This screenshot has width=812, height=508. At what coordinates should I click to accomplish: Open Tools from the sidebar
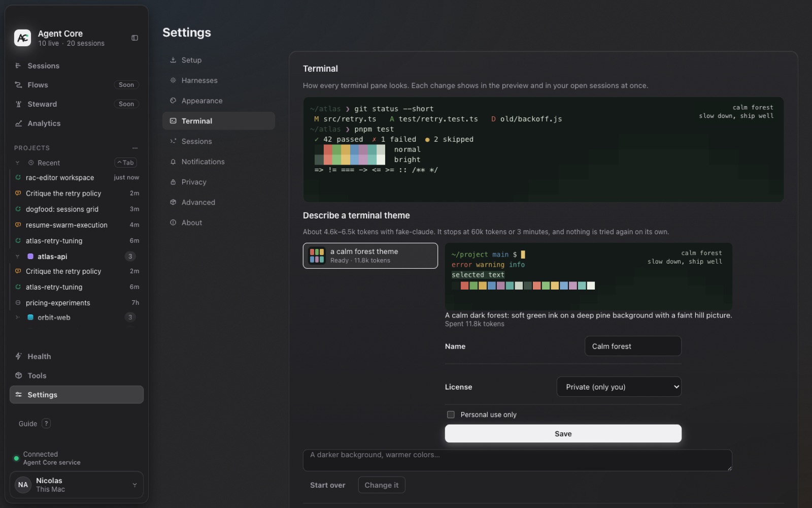[x=76, y=376]
